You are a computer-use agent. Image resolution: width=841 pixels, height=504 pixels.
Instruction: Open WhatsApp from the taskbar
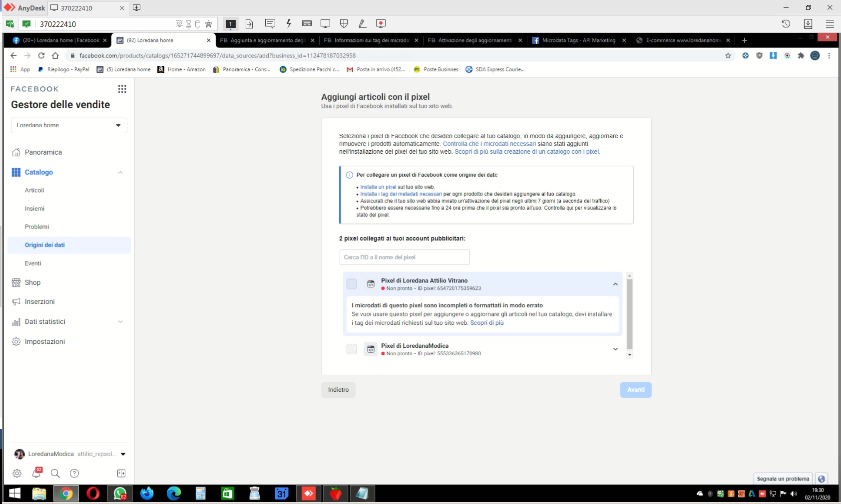pos(120,494)
